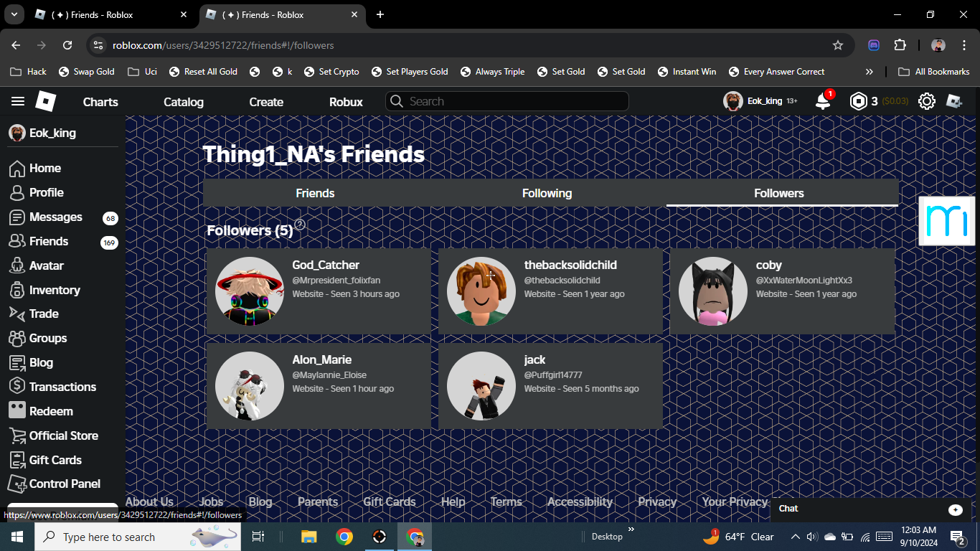The width and height of the screenshot is (980, 551).
Task: Open File Explorer from the taskbar
Action: click(x=309, y=537)
